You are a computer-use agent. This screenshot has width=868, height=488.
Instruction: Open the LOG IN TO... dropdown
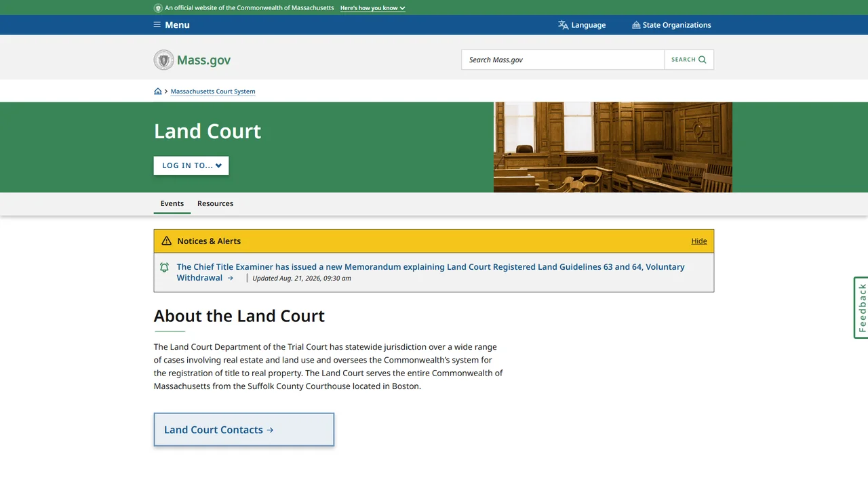[x=191, y=165]
